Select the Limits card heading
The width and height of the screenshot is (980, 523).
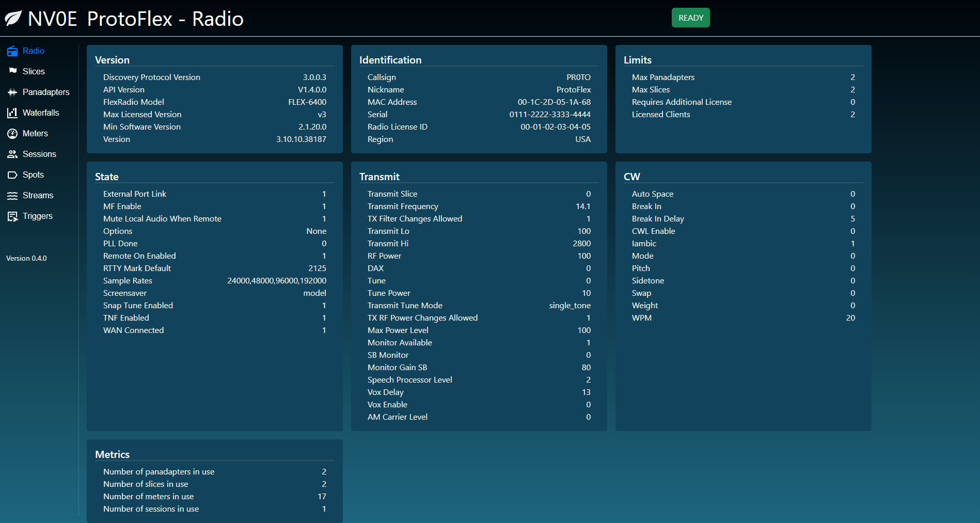coord(638,60)
